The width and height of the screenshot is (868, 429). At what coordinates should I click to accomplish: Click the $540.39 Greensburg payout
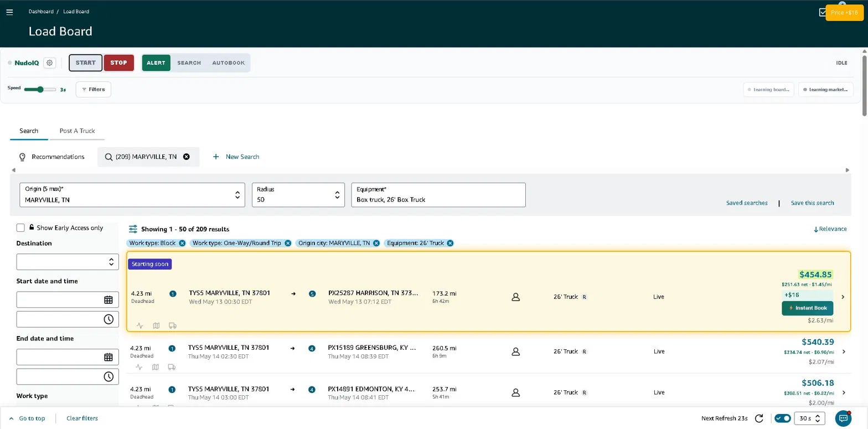[818, 342]
